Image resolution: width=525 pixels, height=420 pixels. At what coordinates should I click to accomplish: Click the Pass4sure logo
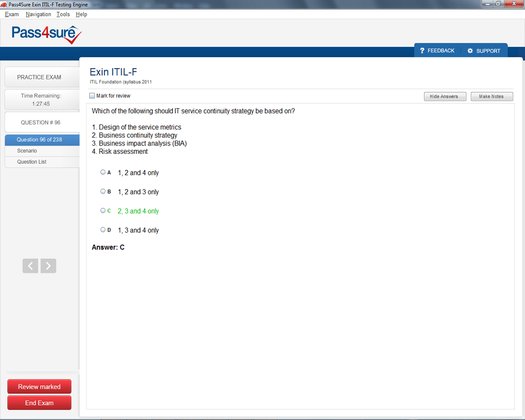(x=47, y=35)
